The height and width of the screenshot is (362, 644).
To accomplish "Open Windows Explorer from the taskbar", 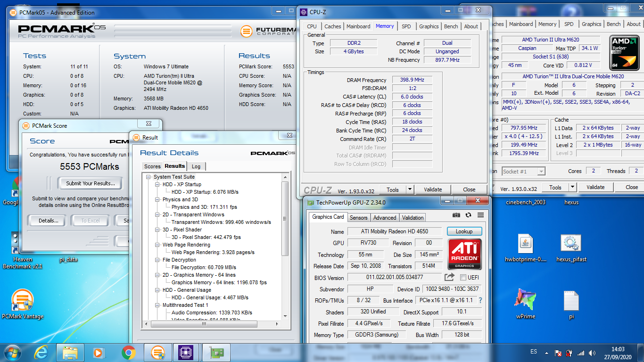I will (70, 352).
